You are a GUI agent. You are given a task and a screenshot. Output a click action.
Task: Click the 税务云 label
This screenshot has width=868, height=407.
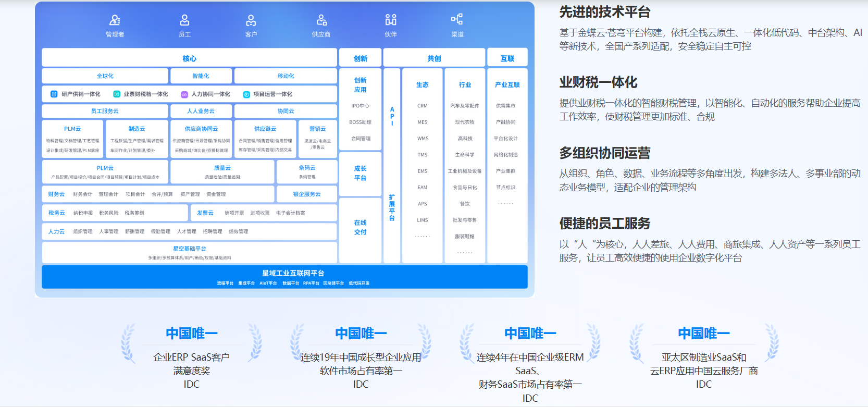click(x=56, y=213)
